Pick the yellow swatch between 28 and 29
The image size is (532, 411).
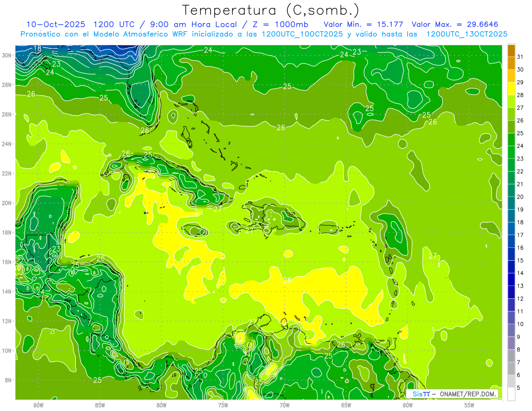pyautogui.click(x=511, y=88)
